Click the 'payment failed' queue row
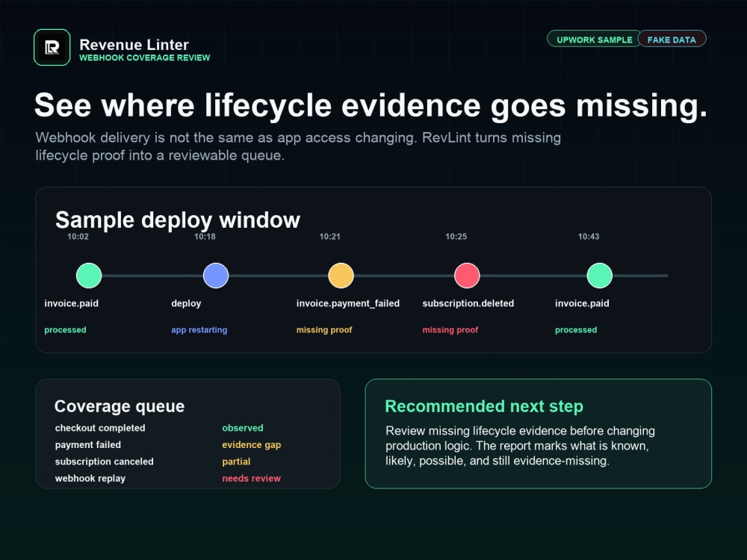Viewport: 747px width, 560px height. pos(167,445)
